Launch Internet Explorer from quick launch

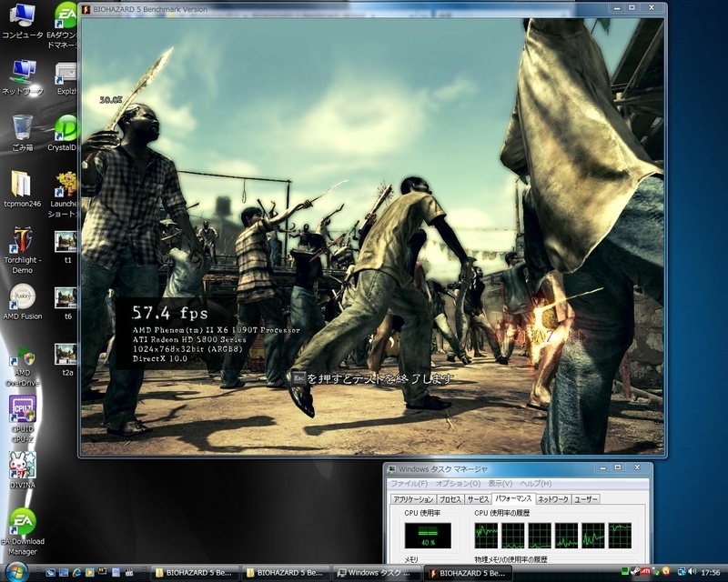coord(77,573)
